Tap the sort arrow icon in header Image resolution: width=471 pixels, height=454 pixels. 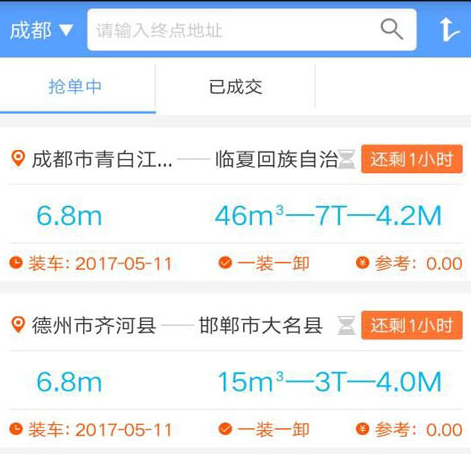click(449, 30)
